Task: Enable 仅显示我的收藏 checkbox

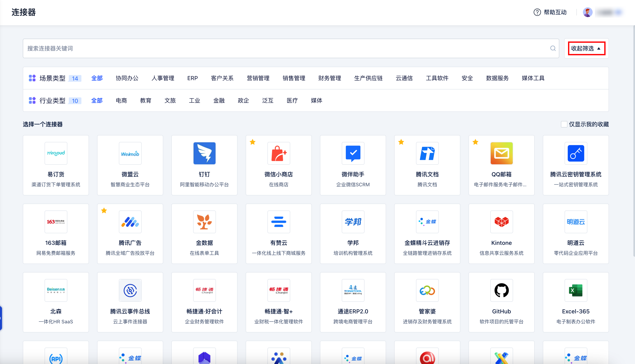Action: 564,124
